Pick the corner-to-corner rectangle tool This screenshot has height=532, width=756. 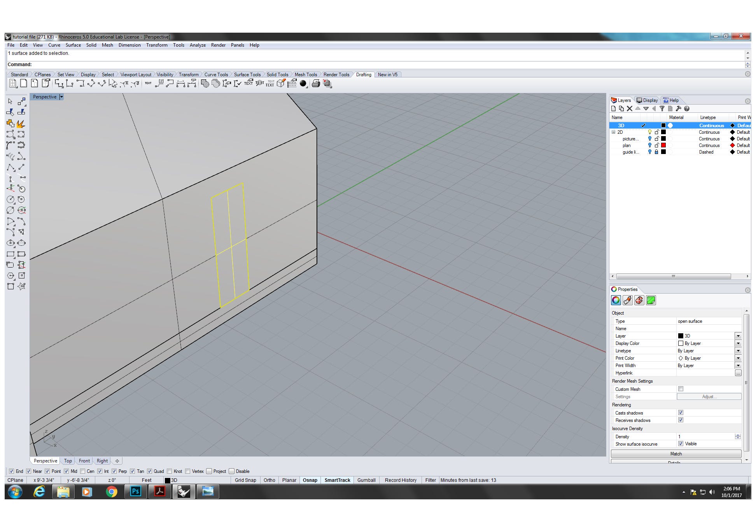(10, 254)
